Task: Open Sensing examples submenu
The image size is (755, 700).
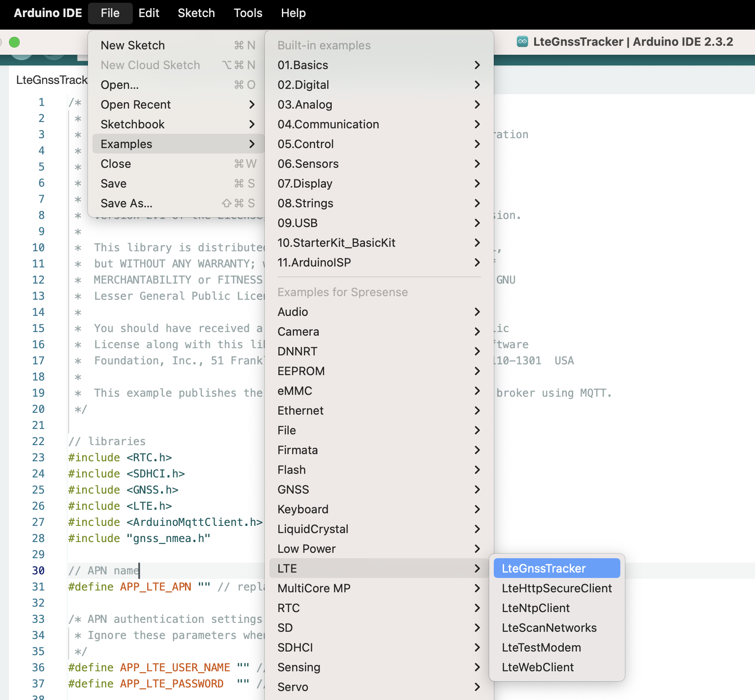Action: [379, 667]
